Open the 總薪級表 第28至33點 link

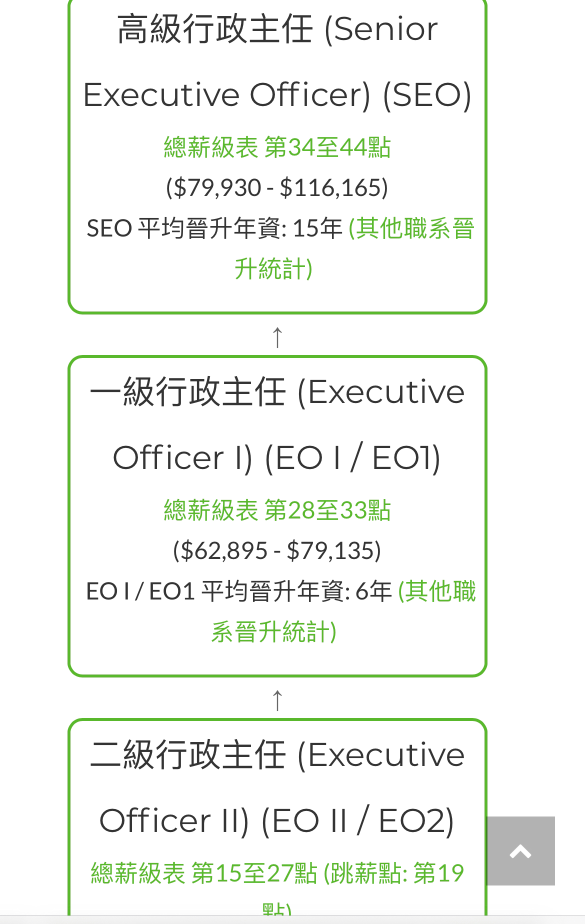(277, 510)
